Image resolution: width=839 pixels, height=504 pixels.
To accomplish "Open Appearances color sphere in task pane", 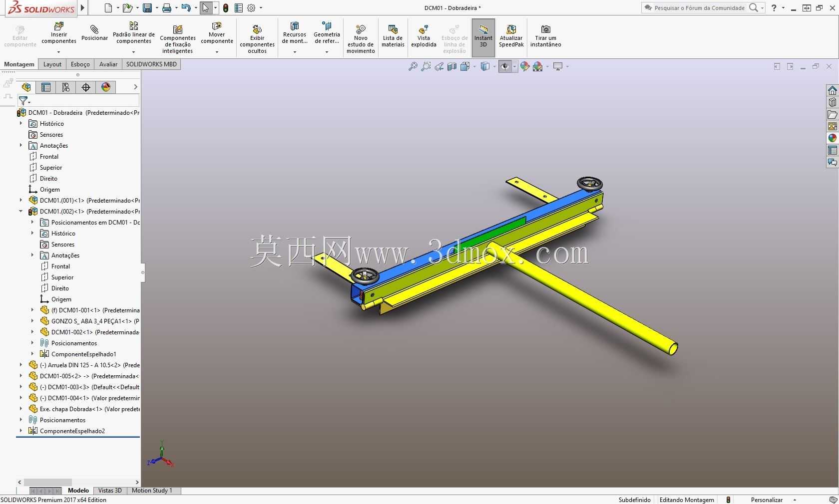I will tap(833, 138).
